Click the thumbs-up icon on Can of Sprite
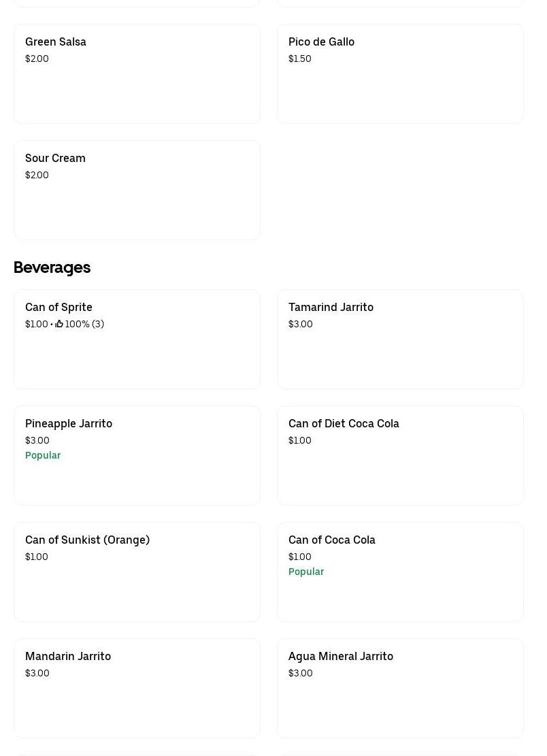547x756 pixels. point(59,324)
